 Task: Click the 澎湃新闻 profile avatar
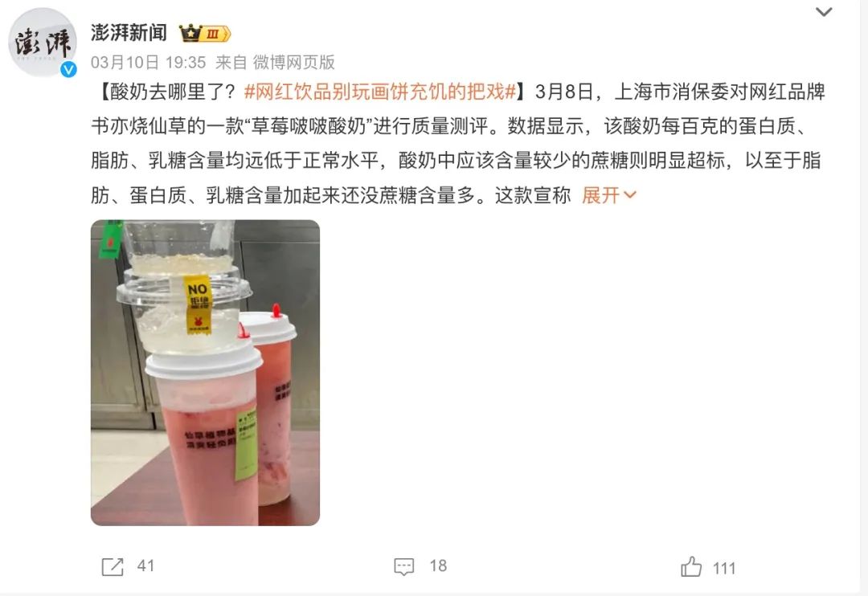click(x=43, y=42)
